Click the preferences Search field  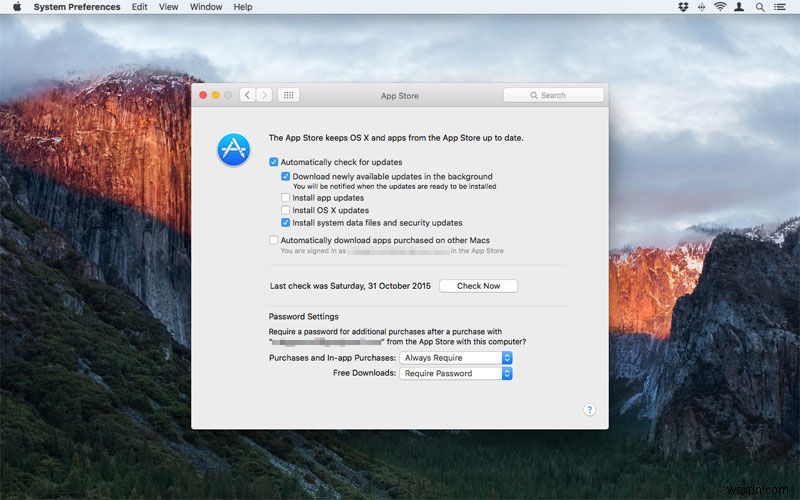point(554,95)
